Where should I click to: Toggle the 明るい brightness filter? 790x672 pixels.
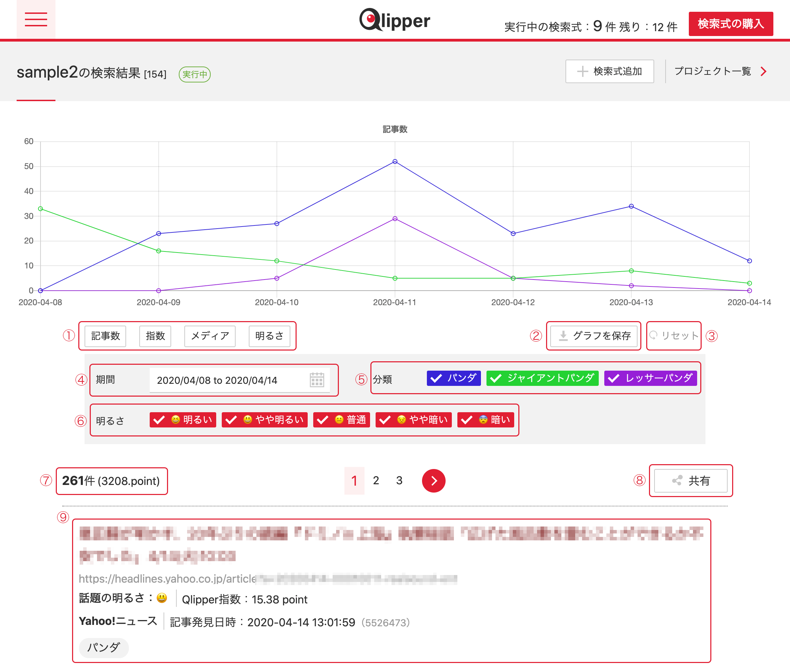(183, 419)
